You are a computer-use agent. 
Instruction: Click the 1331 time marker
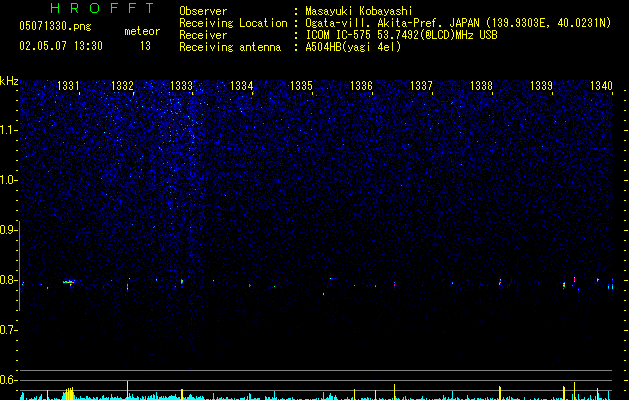pos(68,85)
